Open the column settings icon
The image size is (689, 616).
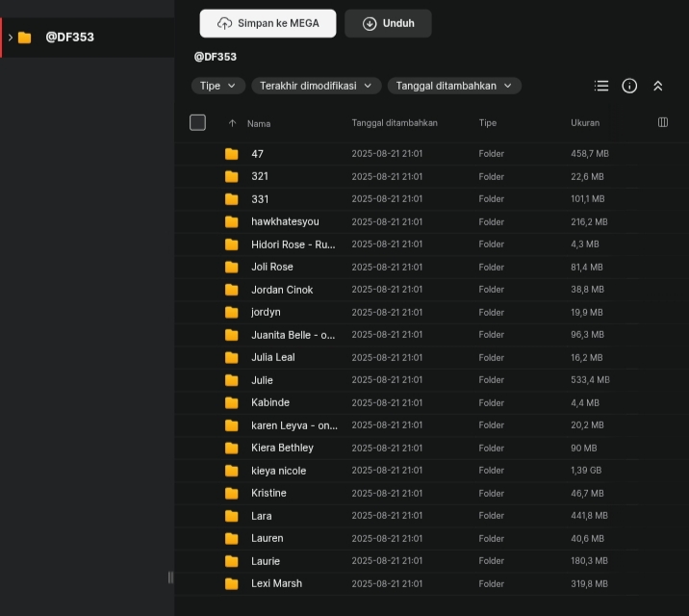point(663,122)
